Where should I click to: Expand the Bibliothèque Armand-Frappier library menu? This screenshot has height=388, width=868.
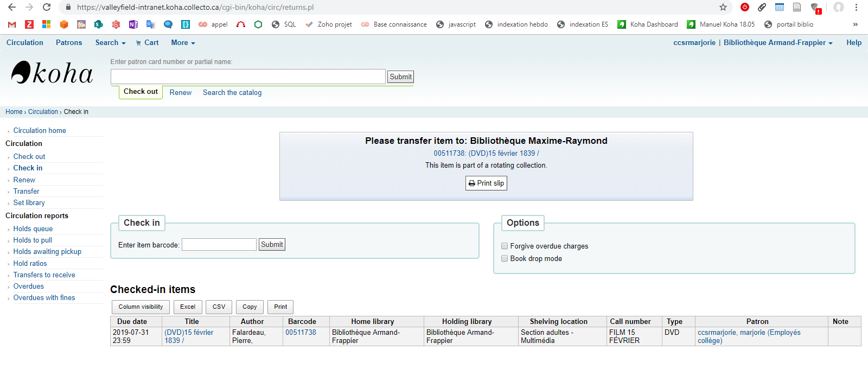(x=777, y=43)
